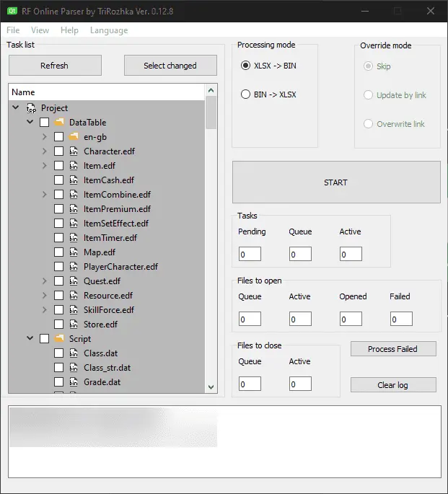Click the PlayerCharacter.edf bin file icon
448x494 pixels.
click(74, 267)
